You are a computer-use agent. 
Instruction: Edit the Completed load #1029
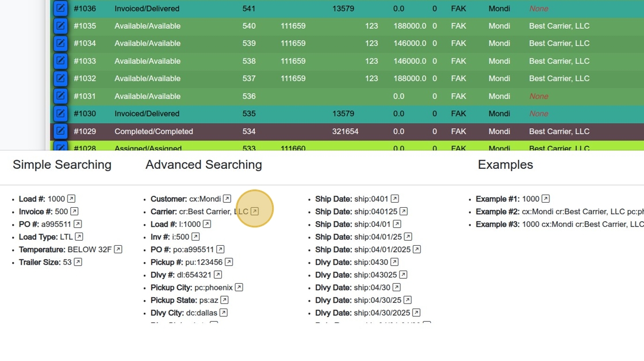tap(60, 131)
